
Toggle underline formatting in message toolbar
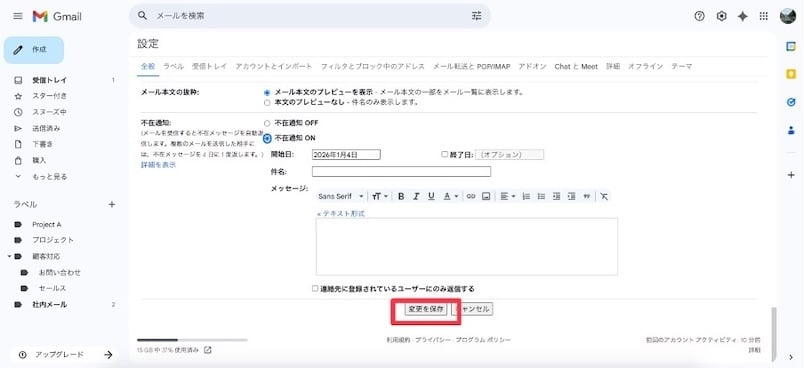[x=431, y=196]
